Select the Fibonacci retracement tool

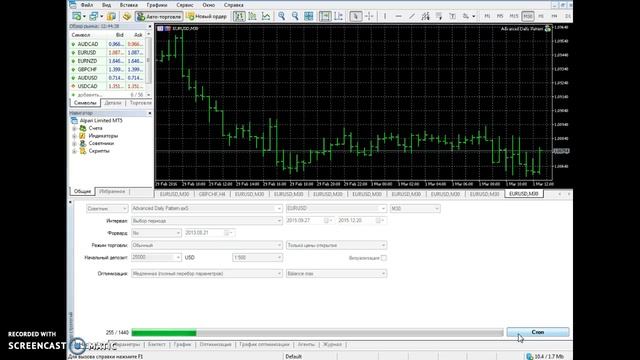[x=439, y=16]
